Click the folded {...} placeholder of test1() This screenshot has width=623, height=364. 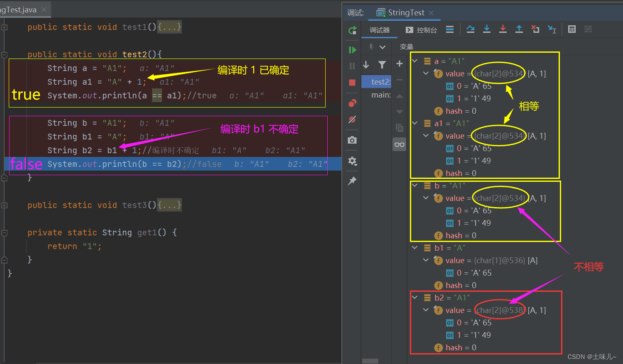pyautogui.click(x=169, y=27)
